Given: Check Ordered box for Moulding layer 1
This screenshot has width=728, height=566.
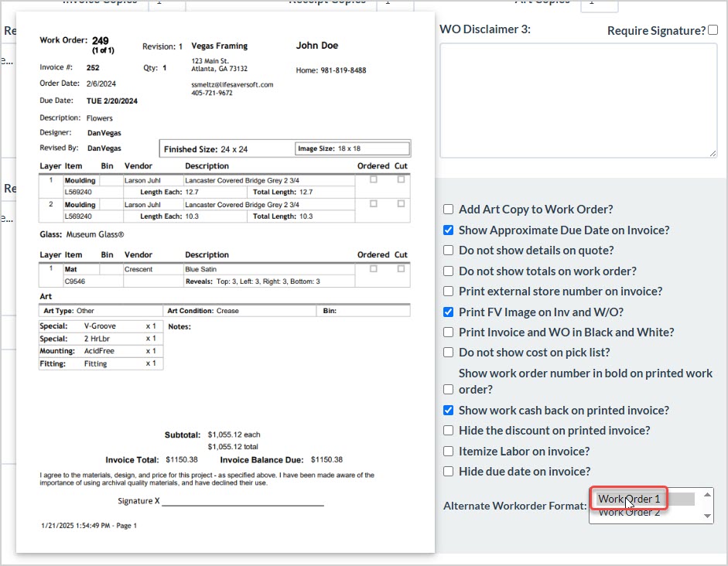Looking at the screenshot, I should (x=374, y=181).
